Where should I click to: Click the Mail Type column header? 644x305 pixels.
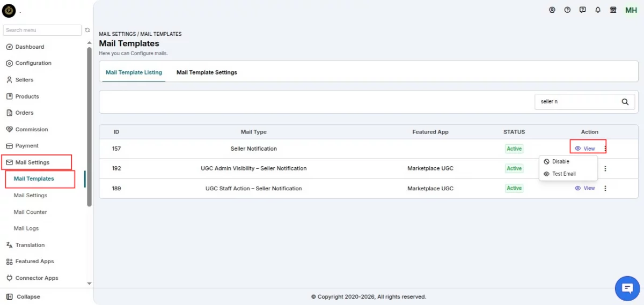(x=254, y=132)
